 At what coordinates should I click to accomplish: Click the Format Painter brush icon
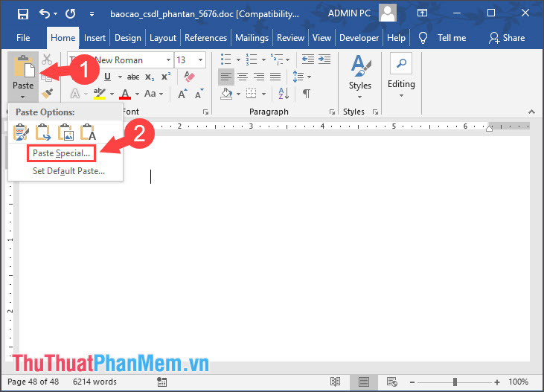tap(47, 94)
